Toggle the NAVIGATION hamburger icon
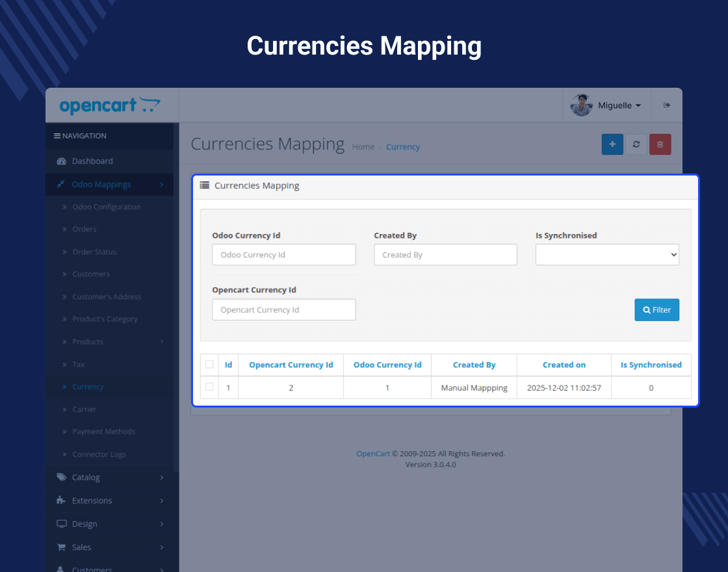The height and width of the screenshot is (572, 728). tap(57, 136)
